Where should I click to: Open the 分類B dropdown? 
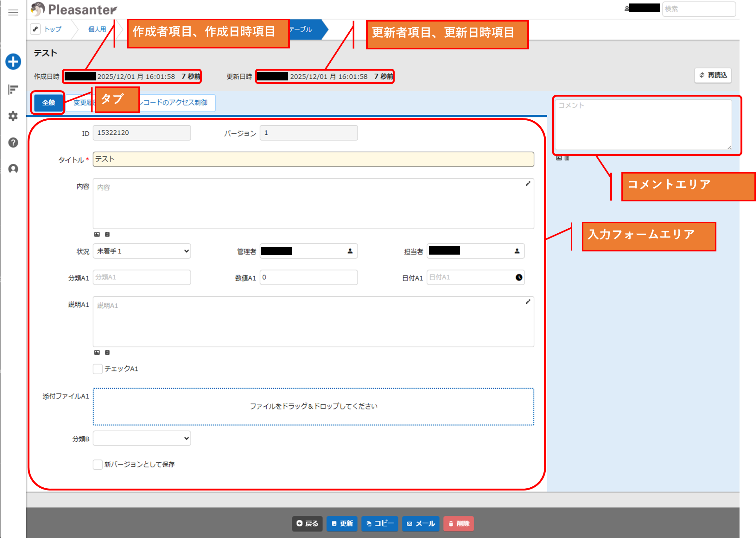coord(142,439)
